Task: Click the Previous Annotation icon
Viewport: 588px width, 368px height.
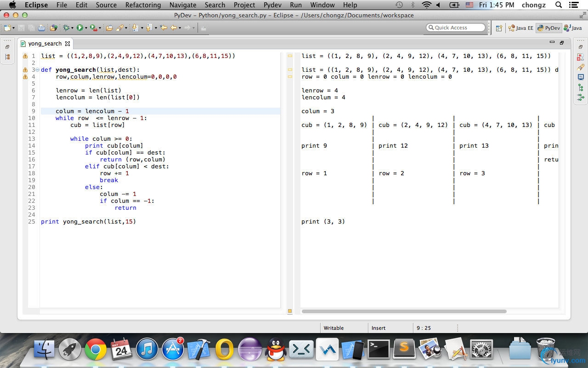Action: [149, 28]
